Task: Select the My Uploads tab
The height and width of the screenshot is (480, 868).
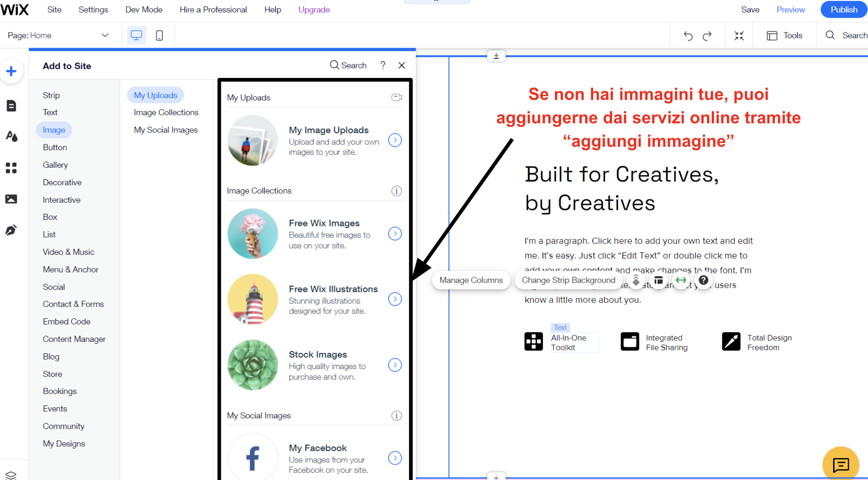Action: [x=155, y=95]
